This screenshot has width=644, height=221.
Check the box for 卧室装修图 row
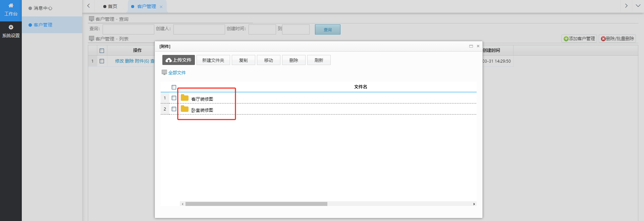[x=174, y=109]
